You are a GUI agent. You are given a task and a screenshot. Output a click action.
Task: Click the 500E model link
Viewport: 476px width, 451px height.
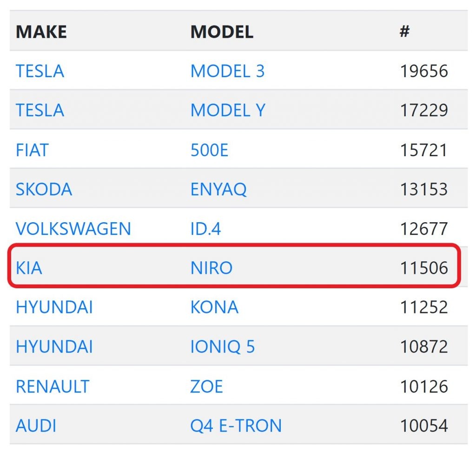[x=209, y=150]
